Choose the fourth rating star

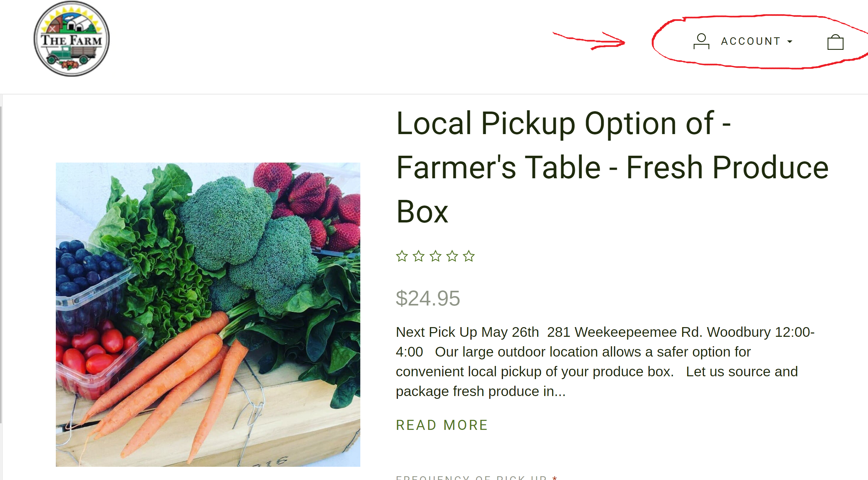click(x=452, y=256)
